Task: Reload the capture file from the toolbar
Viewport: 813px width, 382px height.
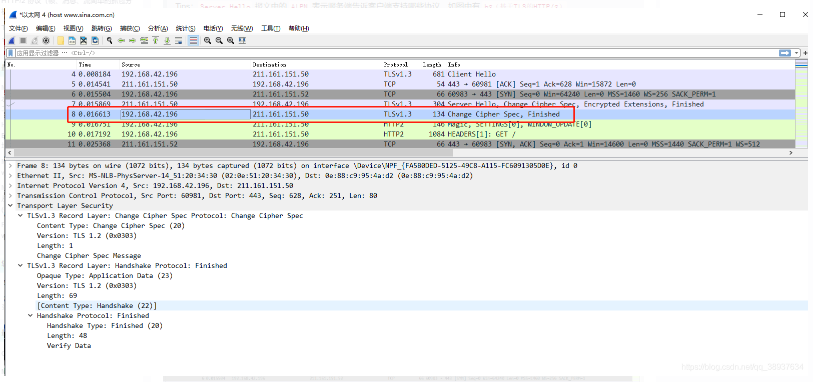Action: pyautogui.click(x=95, y=40)
